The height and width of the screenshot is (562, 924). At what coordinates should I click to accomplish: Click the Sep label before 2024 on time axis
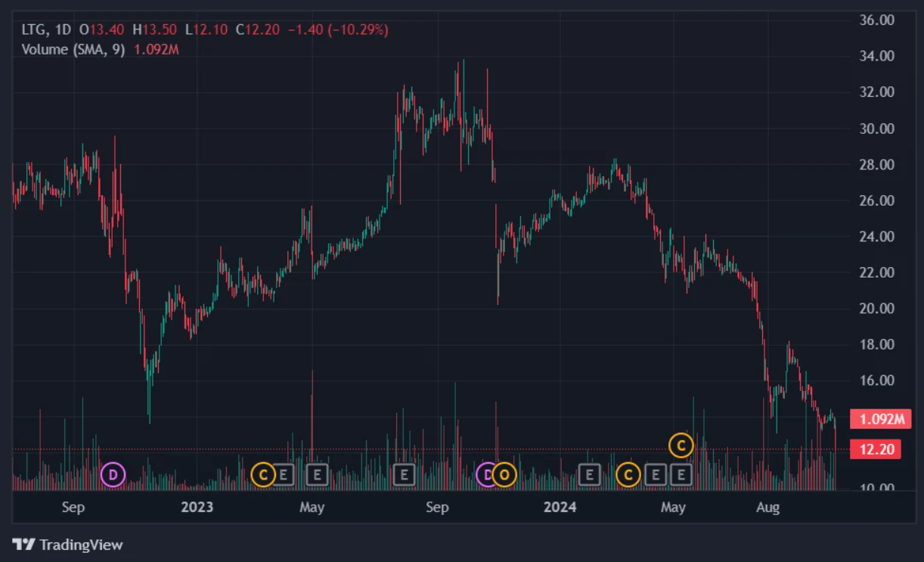437,507
